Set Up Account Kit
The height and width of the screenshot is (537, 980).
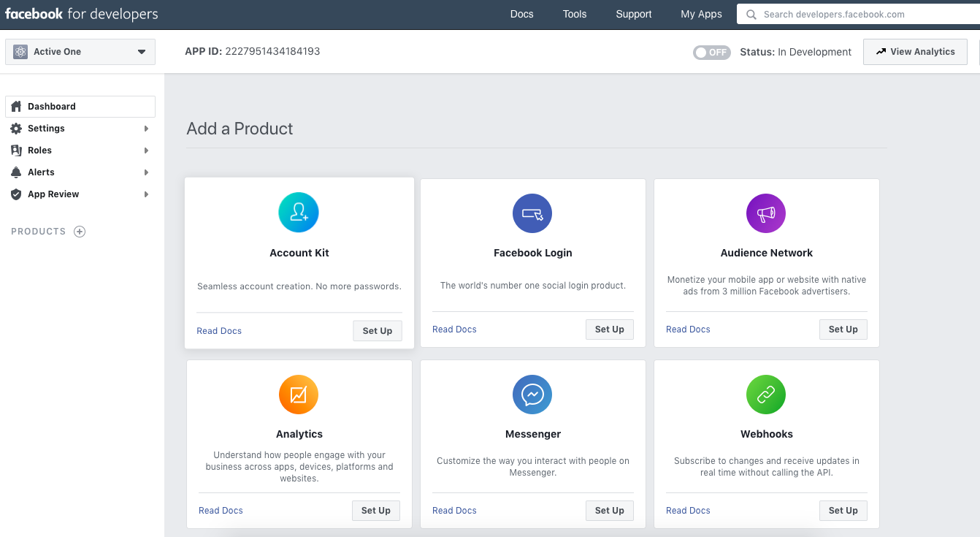pyautogui.click(x=378, y=331)
